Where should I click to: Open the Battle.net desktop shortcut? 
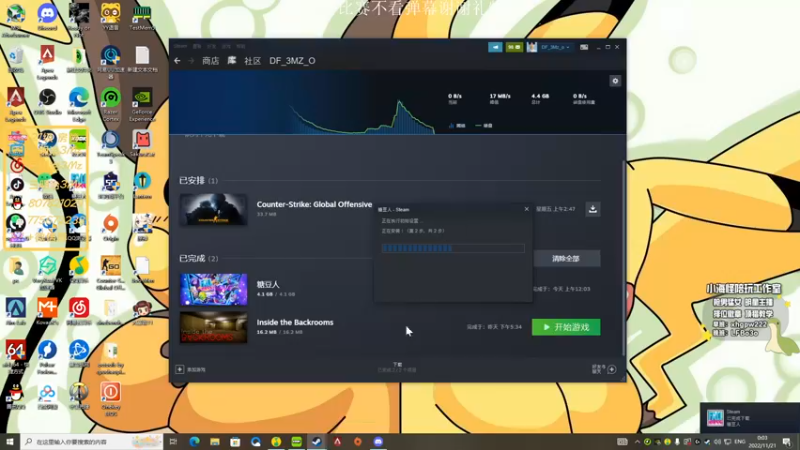79,355
